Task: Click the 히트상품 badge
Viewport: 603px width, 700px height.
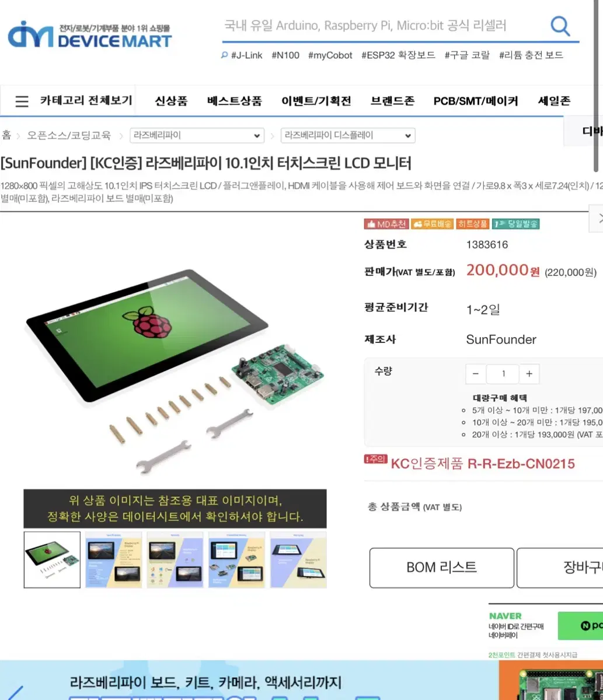Action: 473,224
